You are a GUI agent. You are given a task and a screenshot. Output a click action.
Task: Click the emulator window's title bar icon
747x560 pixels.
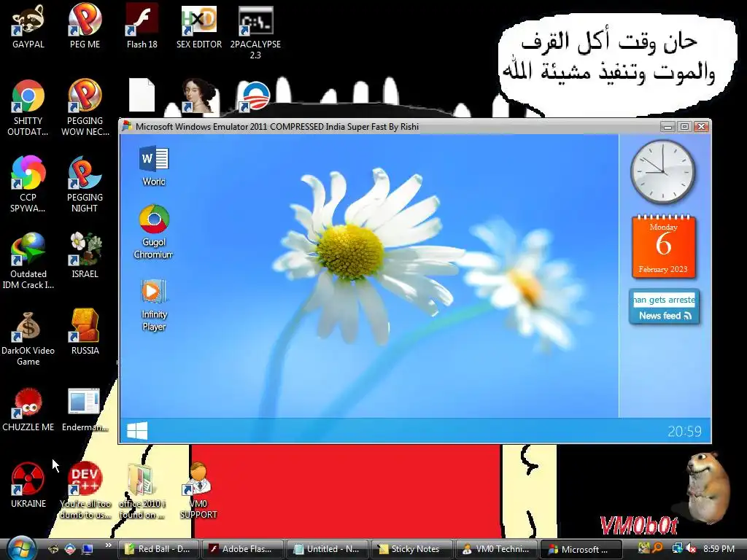tap(127, 126)
